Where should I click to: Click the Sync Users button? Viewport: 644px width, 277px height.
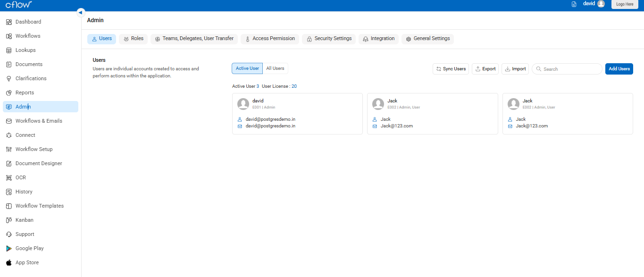[451, 69]
